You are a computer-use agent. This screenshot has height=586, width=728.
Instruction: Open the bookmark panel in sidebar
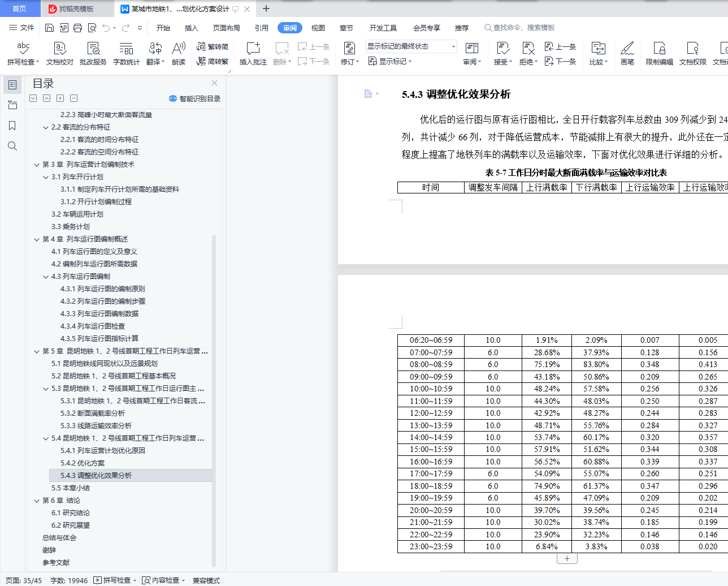[x=12, y=126]
